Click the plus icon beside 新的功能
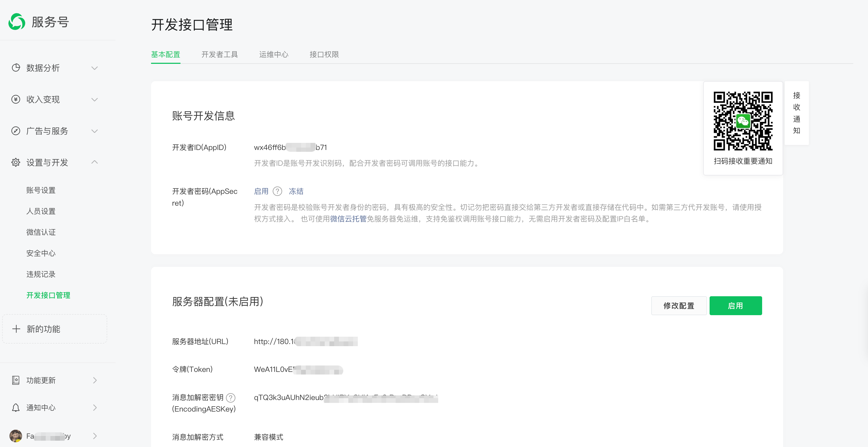This screenshot has height=447, width=868. 16,329
